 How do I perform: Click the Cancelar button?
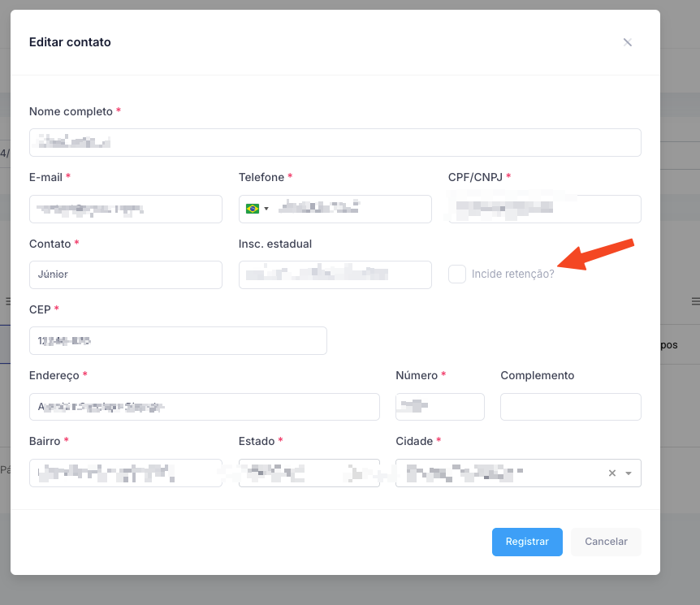606,542
